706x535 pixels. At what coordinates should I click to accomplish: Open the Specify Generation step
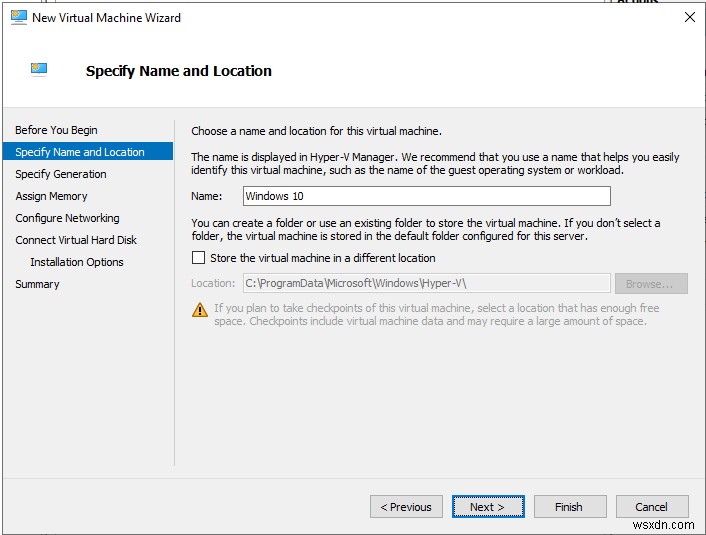click(61, 174)
